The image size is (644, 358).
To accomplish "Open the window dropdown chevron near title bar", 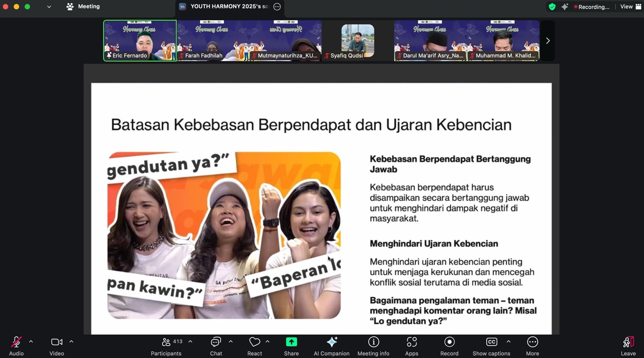I will click(49, 6).
